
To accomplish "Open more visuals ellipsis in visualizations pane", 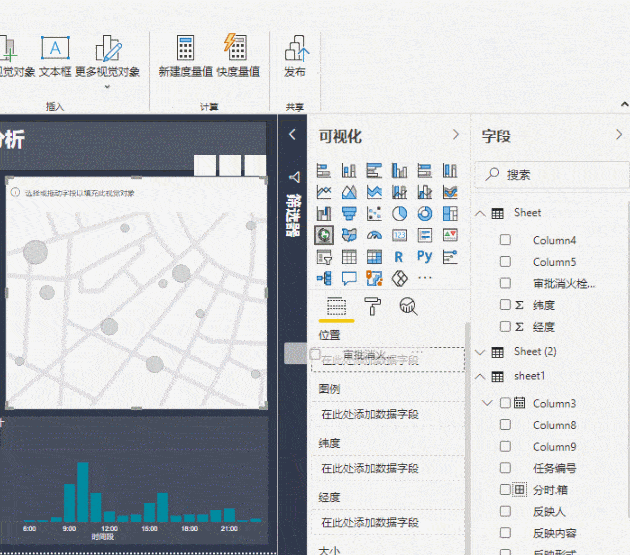I will click(425, 277).
